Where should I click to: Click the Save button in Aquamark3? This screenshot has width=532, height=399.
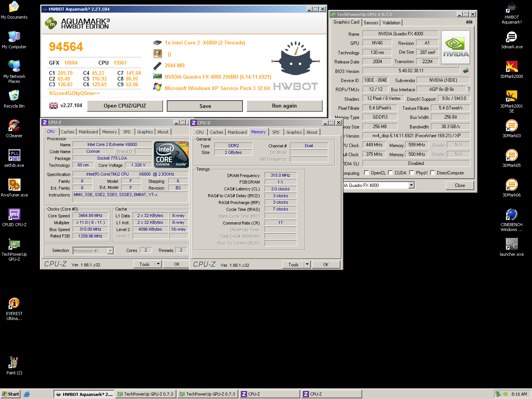[205, 106]
